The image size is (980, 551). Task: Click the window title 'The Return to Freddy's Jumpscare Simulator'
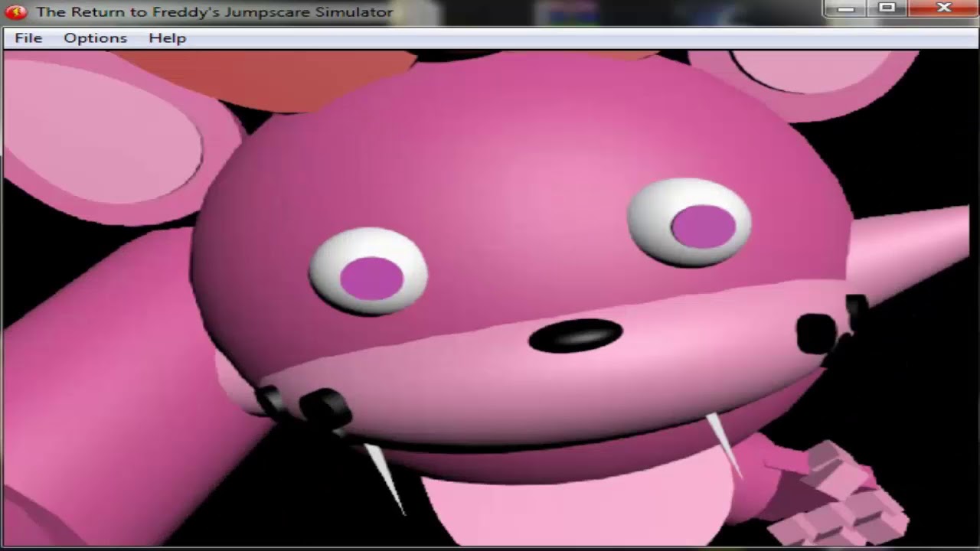pyautogui.click(x=214, y=12)
